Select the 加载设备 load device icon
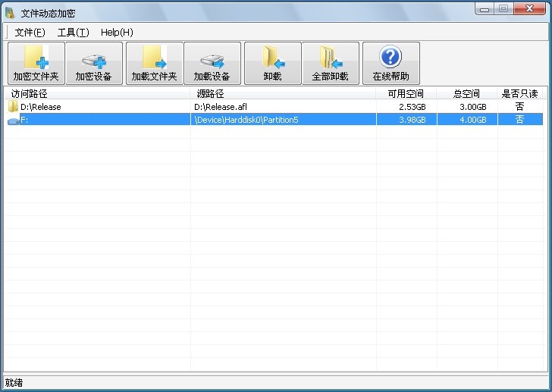 (212, 58)
